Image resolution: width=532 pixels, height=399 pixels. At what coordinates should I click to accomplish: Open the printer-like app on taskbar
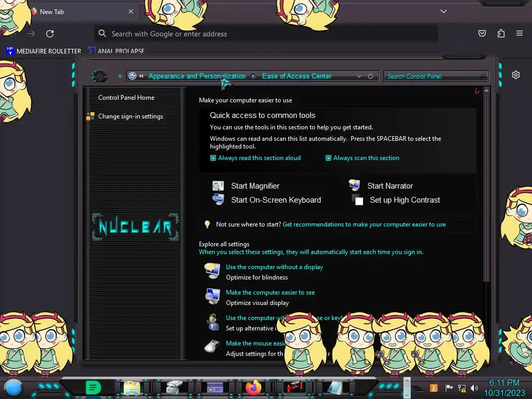pyautogui.click(x=175, y=388)
